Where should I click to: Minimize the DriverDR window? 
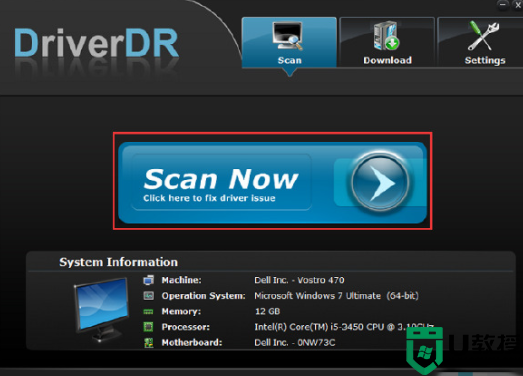[x=502, y=4]
